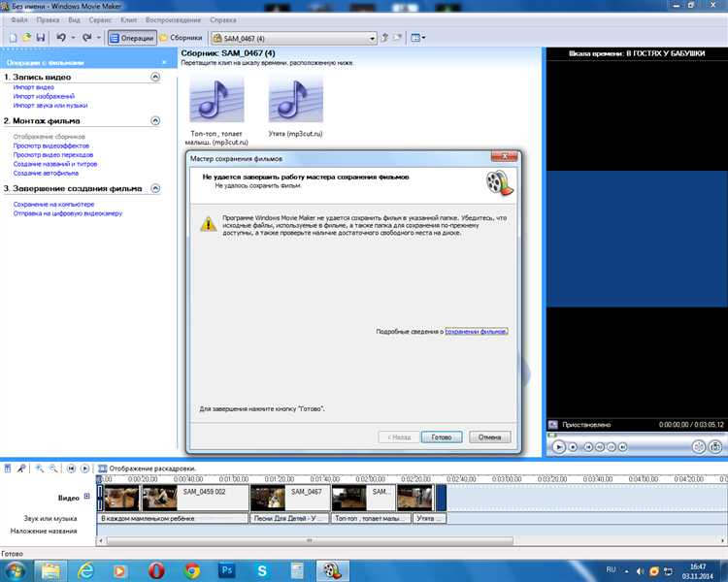
Task: Click the Zoom Timeline Out magnifier icon
Action: point(53,469)
